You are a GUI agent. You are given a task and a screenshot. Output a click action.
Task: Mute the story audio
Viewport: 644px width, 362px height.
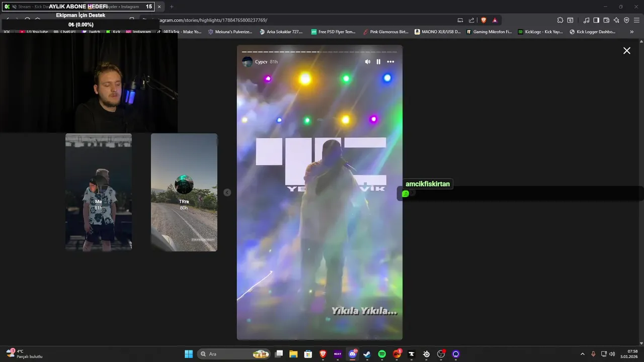367,62
